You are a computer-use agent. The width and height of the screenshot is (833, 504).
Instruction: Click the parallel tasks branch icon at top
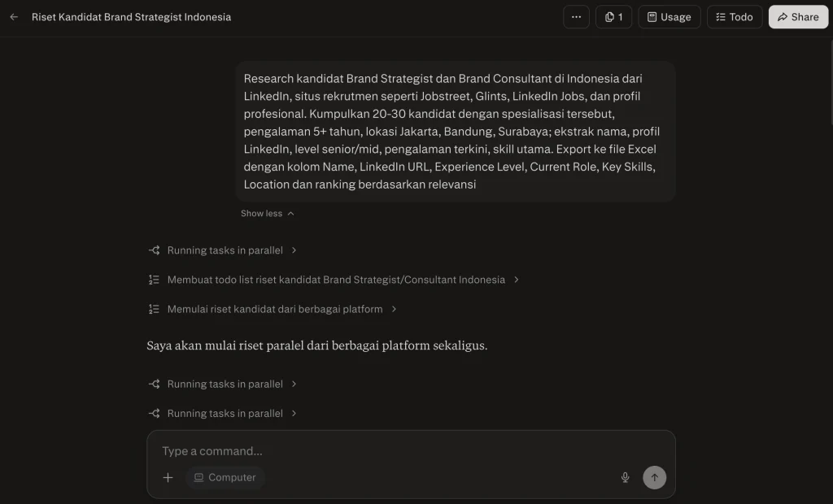point(153,250)
